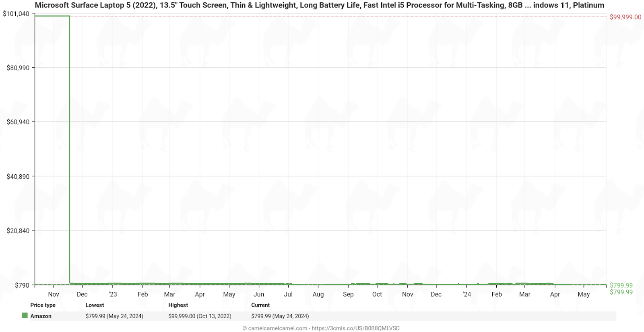Click the 'Highest' column header
Image resolution: width=644 pixels, height=332 pixels.
[178, 305]
